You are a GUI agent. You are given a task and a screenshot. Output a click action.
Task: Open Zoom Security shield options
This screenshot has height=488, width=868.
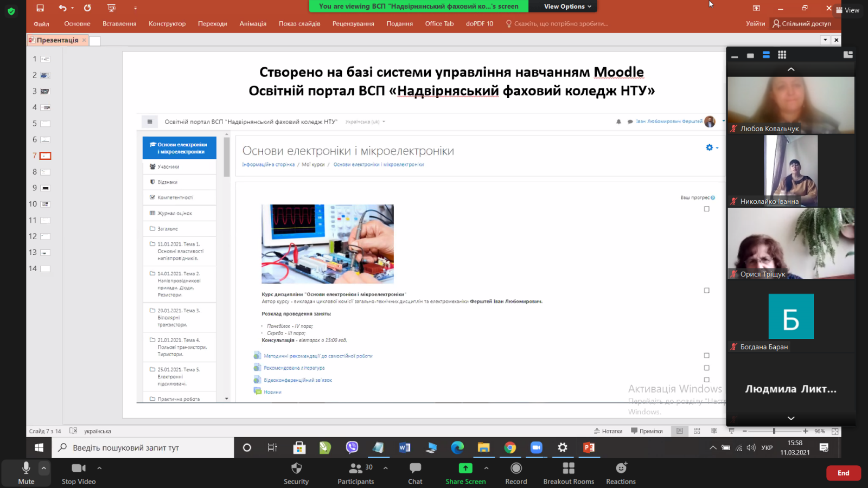296,472
